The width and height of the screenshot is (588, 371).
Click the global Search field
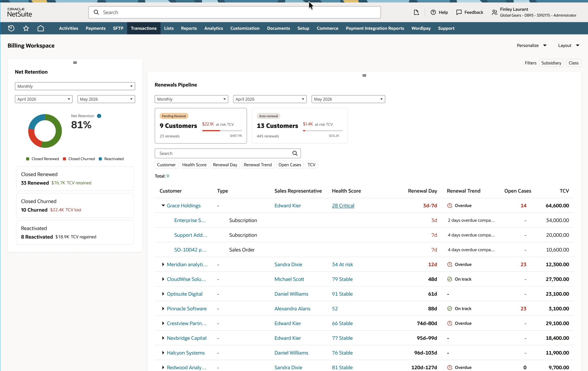[235, 12]
